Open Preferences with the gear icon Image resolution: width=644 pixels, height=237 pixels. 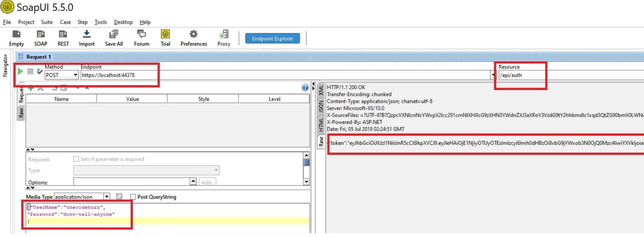click(194, 38)
